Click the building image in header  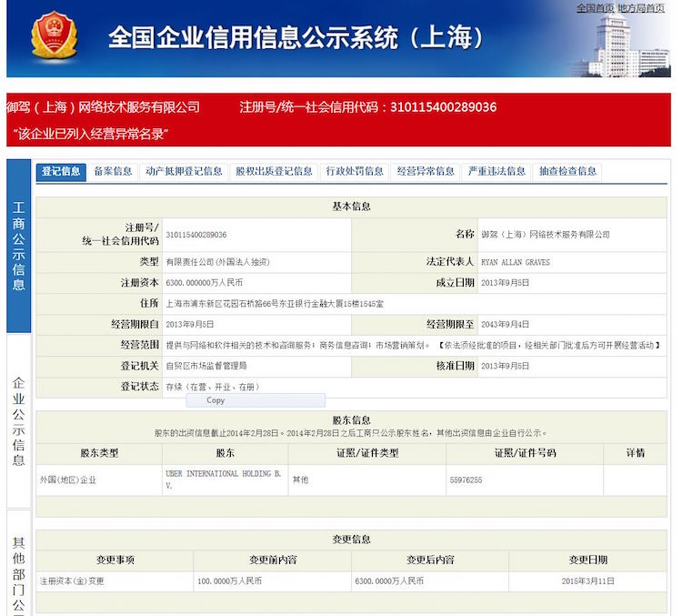click(627, 45)
